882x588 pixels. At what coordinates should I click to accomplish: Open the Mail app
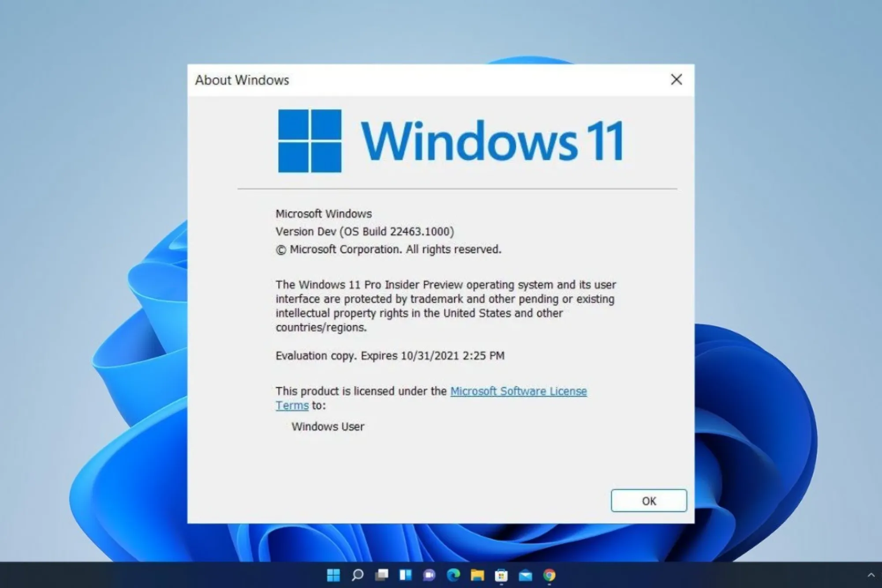pos(526,576)
